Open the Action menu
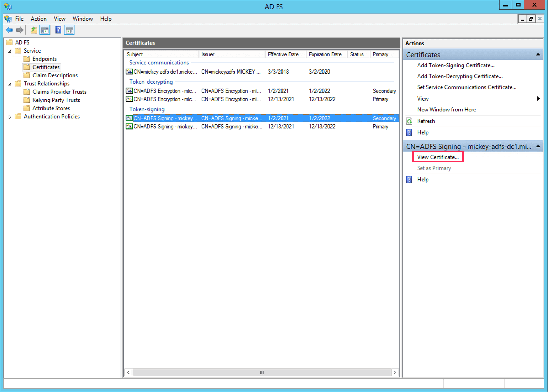Viewport: 548px width, 392px height. 38,19
